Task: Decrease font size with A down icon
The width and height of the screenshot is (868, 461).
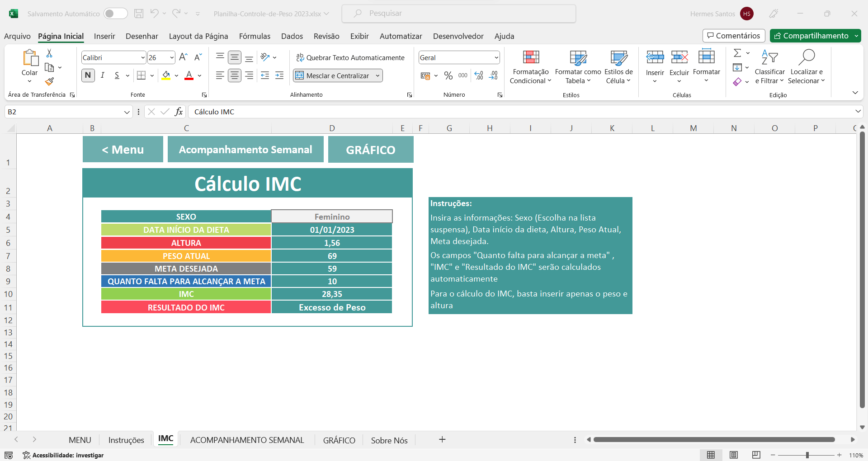Action: click(x=198, y=57)
